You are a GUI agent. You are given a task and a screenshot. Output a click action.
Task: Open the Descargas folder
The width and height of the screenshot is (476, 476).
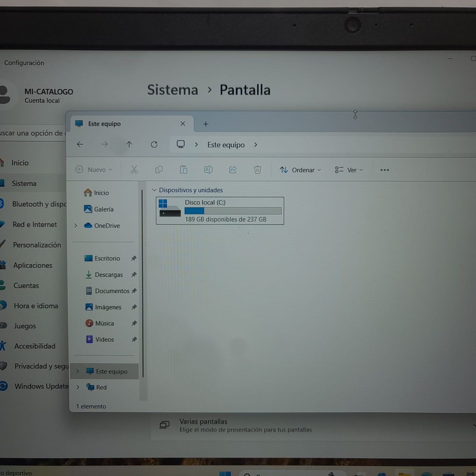104,275
